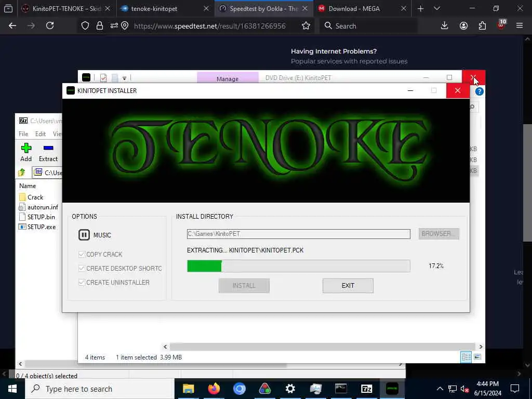Select SETUP.exe in 7-Zip list
The height and width of the screenshot is (399, 532).
pos(37,227)
